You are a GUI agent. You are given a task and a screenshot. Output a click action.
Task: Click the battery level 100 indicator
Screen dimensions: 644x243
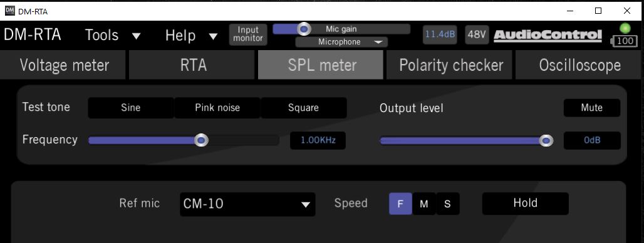(x=624, y=41)
